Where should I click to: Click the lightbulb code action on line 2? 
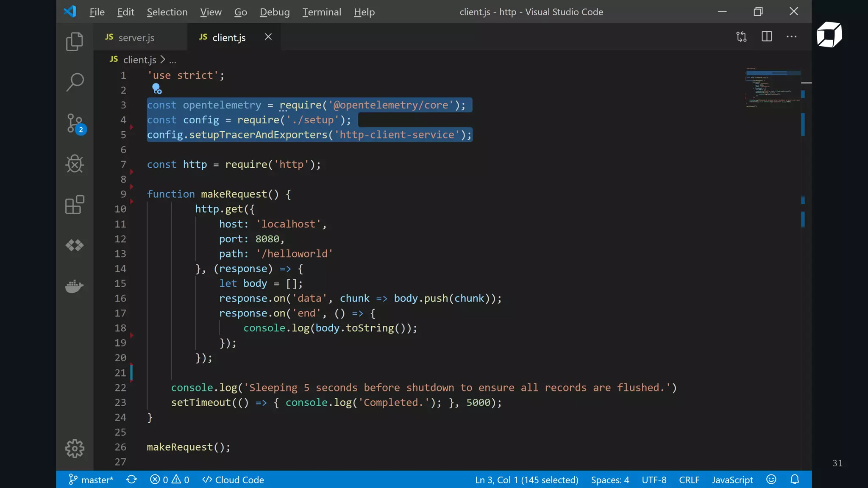tap(156, 89)
